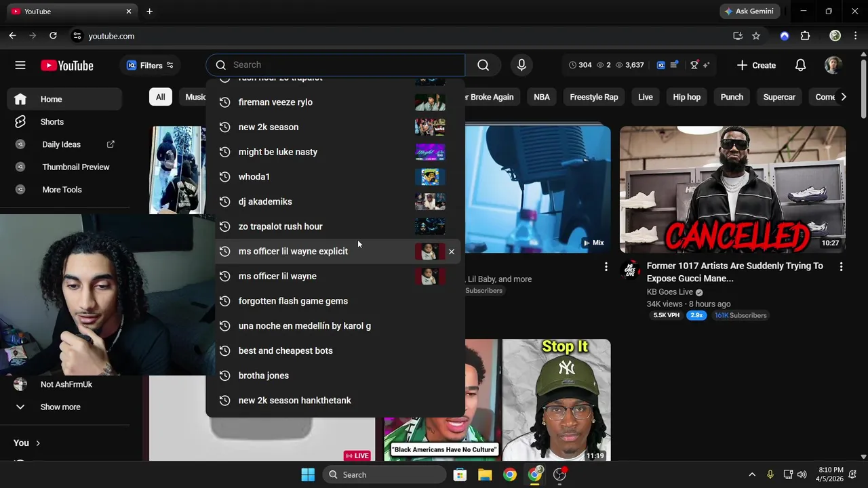Click the trophy icon in vidIQ bar
This screenshot has width=868, height=488.
tap(694, 65)
